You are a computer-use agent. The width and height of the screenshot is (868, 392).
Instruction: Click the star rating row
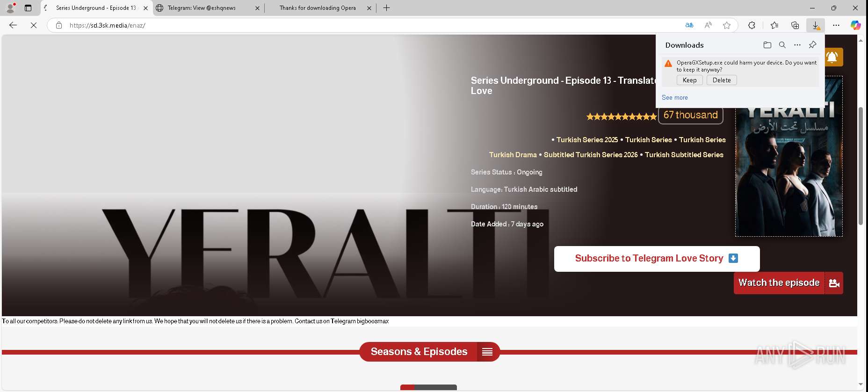(x=622, y=116)
